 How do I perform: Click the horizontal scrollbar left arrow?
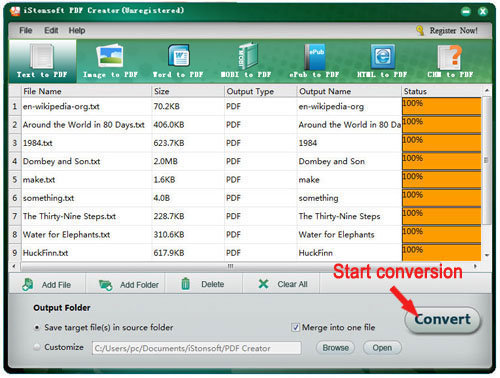pos(14,266)
